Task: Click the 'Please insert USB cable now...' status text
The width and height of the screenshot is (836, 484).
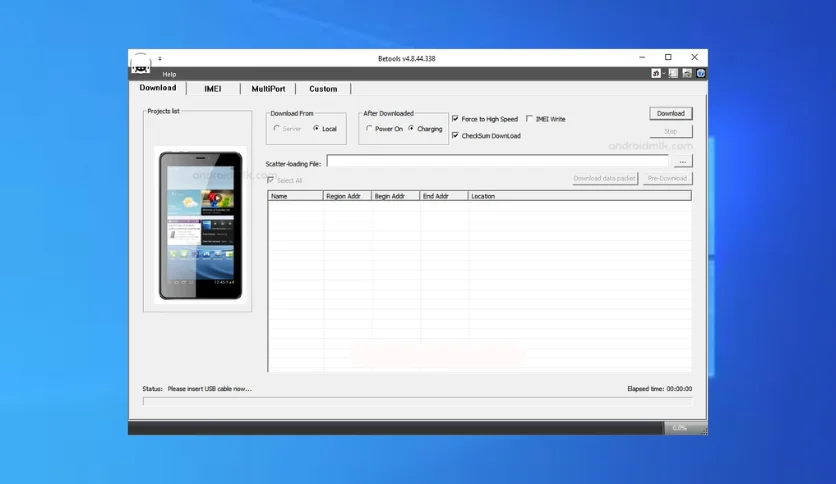Action: (210, 389)
